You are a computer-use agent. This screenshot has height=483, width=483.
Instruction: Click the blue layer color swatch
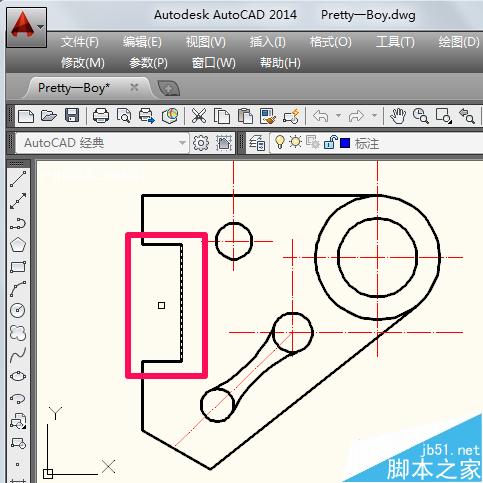(345, 143)
